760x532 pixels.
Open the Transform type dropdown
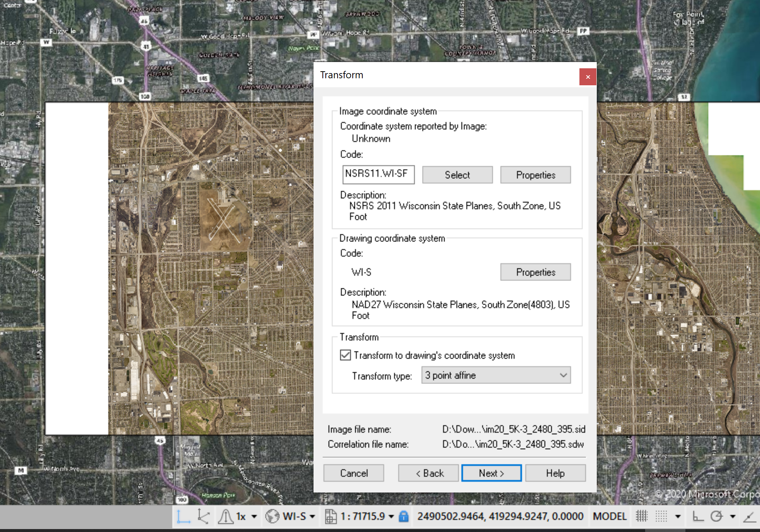496,375
